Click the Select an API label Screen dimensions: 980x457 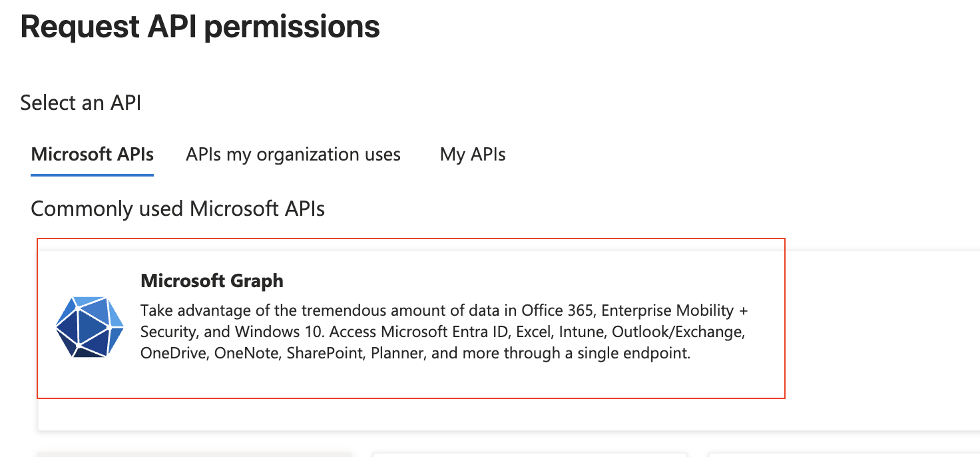point(81,103)
